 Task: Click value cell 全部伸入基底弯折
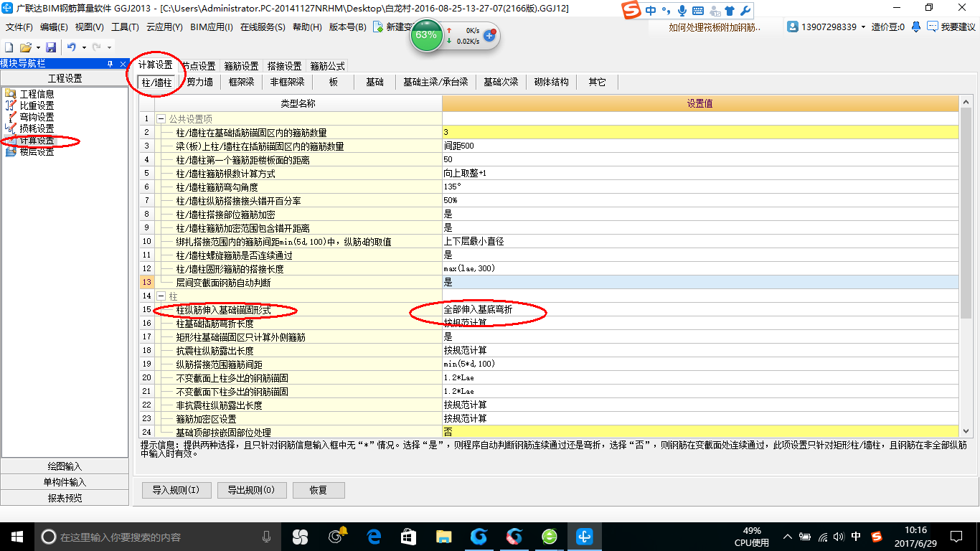(700, 309)
